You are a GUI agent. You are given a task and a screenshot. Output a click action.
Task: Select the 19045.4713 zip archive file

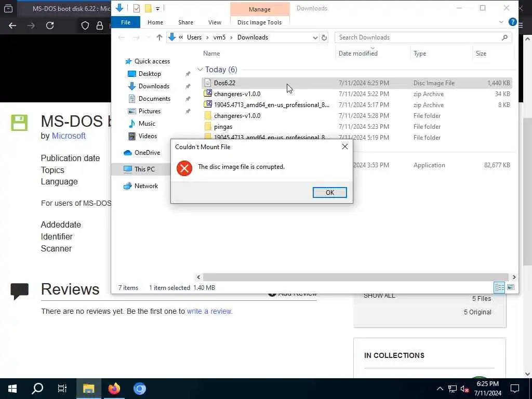[x=356, y=104]
